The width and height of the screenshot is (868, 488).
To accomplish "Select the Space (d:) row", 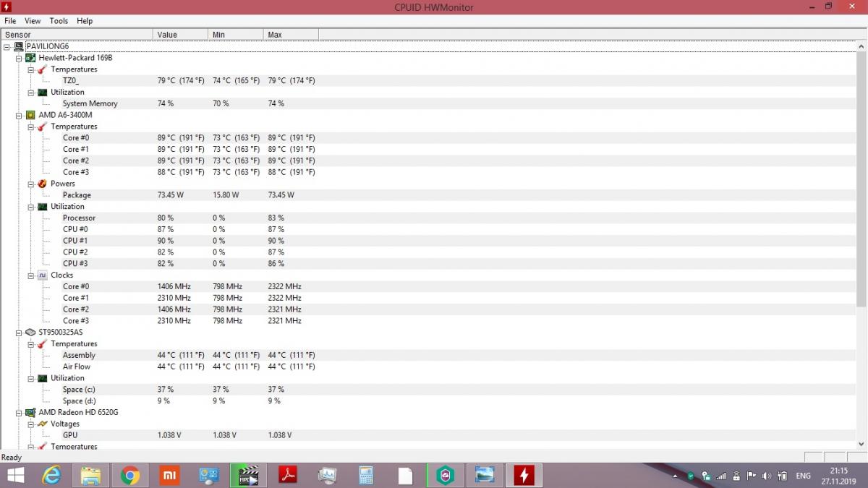I will tap(427, 401).
